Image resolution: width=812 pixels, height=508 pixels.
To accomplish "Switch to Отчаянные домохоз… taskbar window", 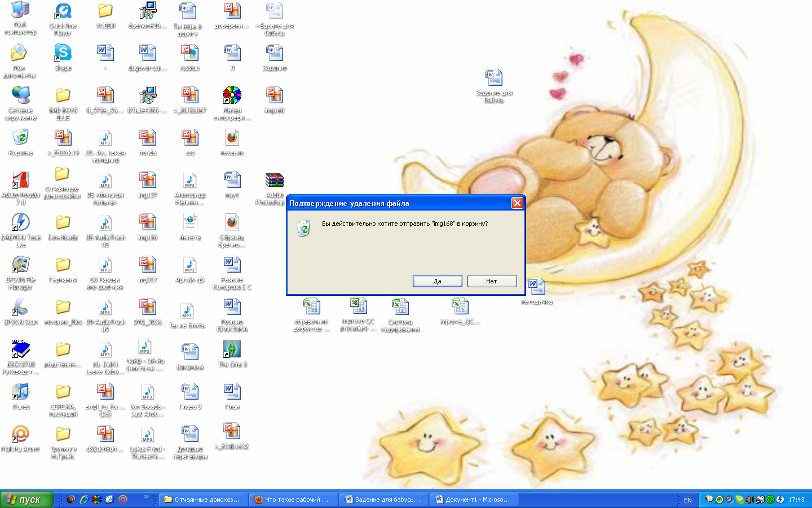I will (x=203, y=500).
